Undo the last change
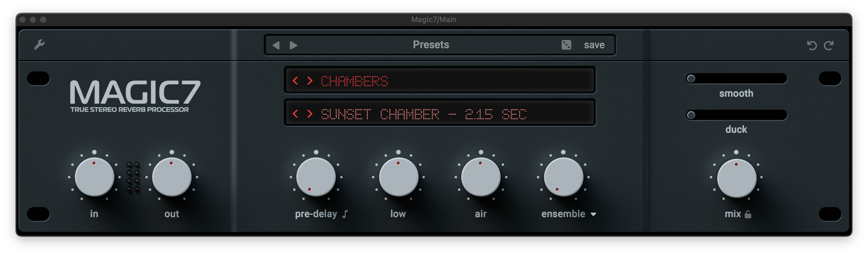Image resolution: width=868 pixels, height=255 pixels. pos(812,45)
